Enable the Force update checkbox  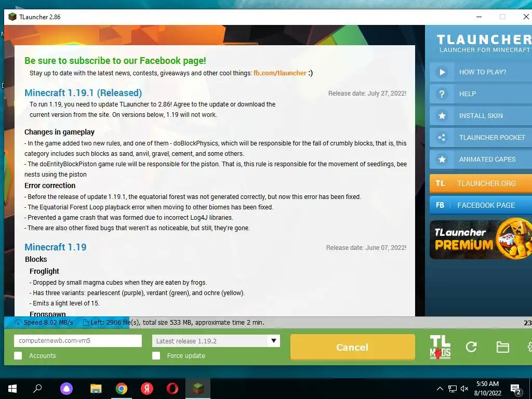(x=156, y=355)
